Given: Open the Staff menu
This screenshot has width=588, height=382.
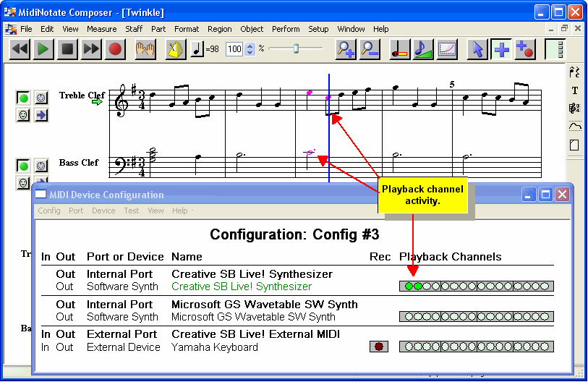Looking at the screenshot, I should click(x=134, y=29).
